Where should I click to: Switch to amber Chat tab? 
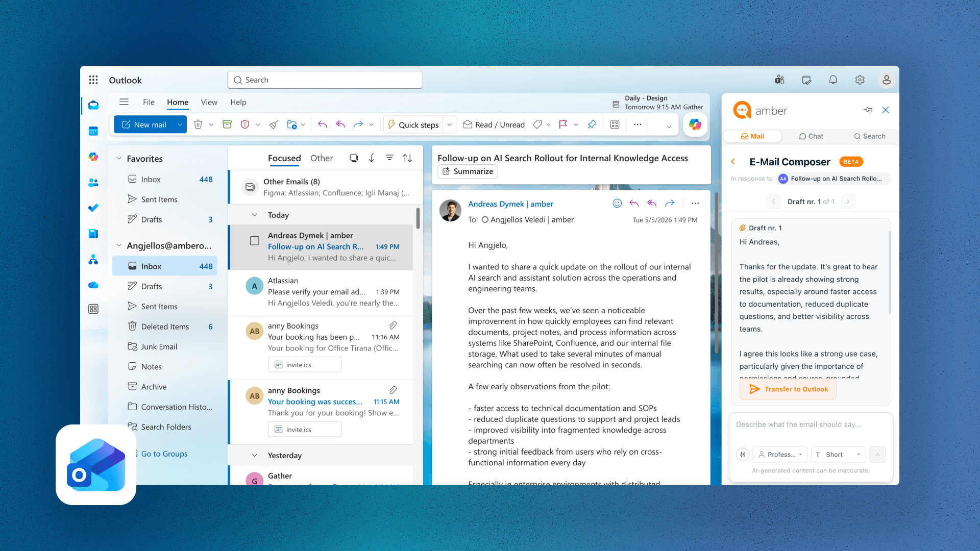[x=811, y=136]
